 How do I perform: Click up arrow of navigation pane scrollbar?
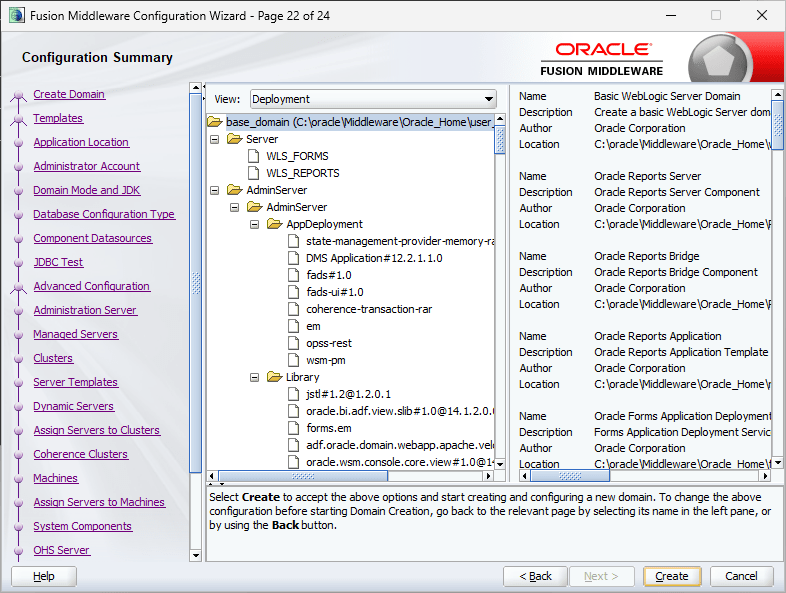click(x=195, y=88)
